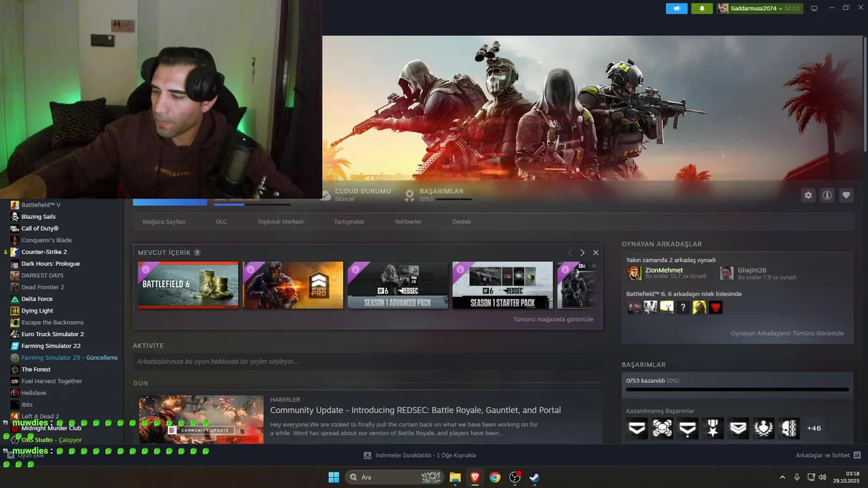Select The Forest in library list
Image resolution: width=868 pixels, height=488 pixels.
(x=36, y=369)
